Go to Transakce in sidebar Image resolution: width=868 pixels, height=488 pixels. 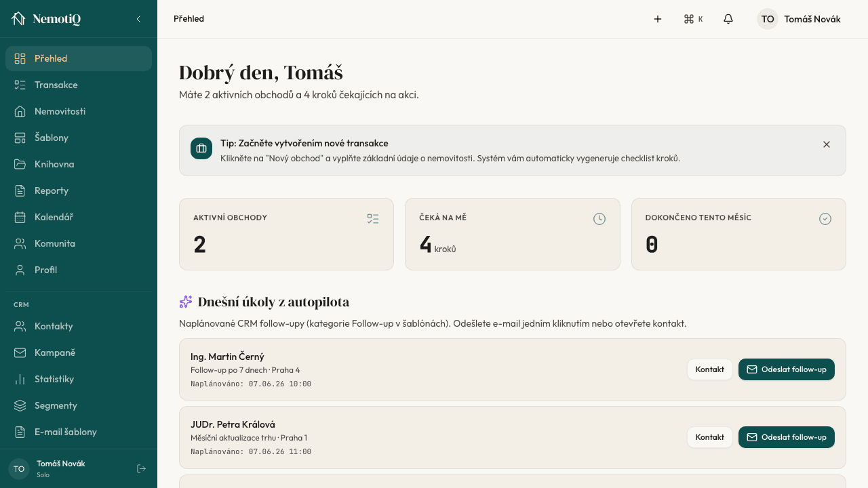coord(79,85)
